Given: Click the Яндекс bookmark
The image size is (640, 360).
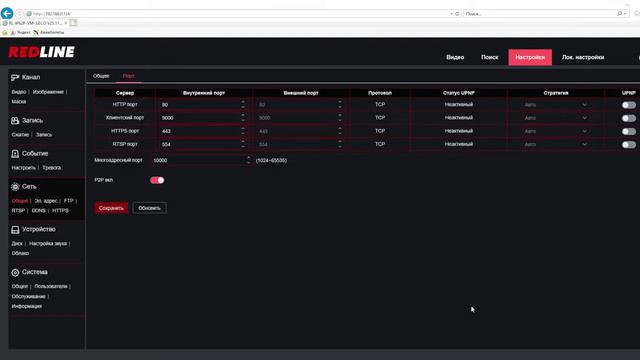Looking at the screenshot, I should pyautogui.click(x=20, y=32).
